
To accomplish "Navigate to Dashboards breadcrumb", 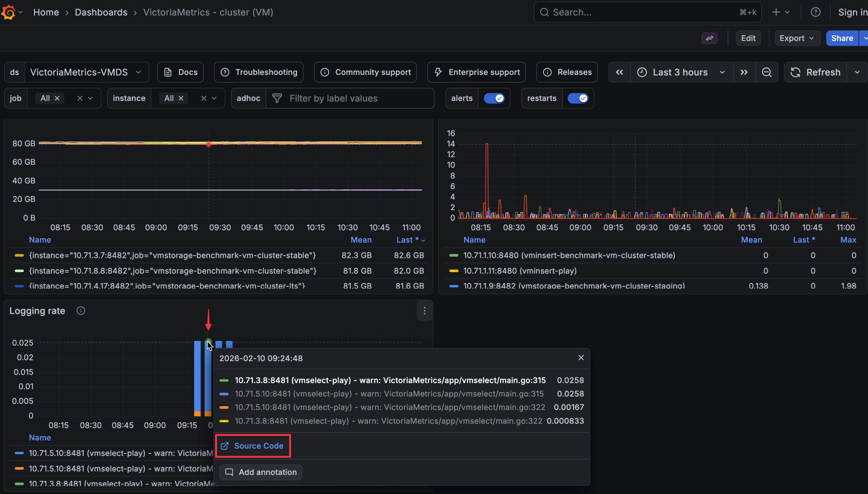I will coord(101,12).
